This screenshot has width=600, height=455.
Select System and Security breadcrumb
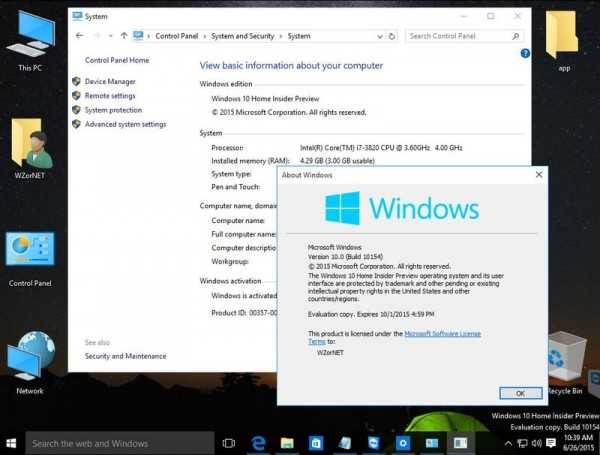pos(243,36)
